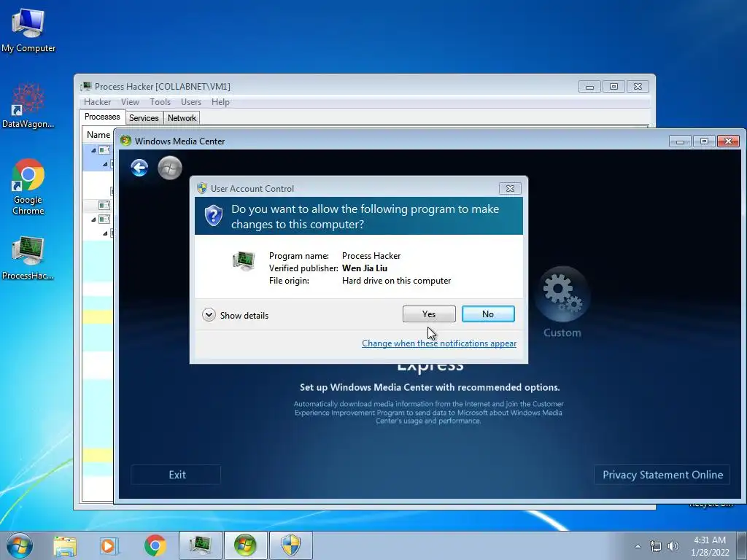Switch to the Network tab
Image resolution: width=747 pixels, height=560 pixels.
click(x=182, y=117)
